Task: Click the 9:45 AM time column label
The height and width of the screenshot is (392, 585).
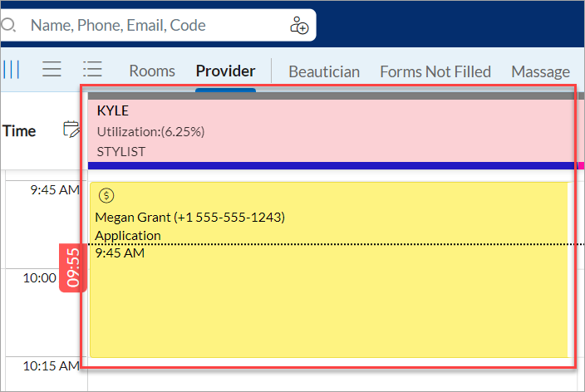Action: pyautogui.click(x=55, y=190)
